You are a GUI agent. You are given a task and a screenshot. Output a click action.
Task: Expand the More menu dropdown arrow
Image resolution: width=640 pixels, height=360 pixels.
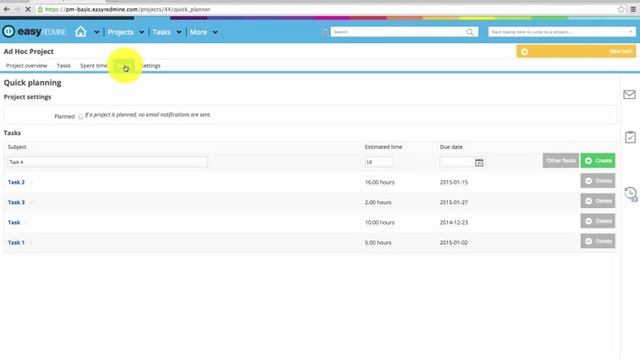[x=215, y=32]
